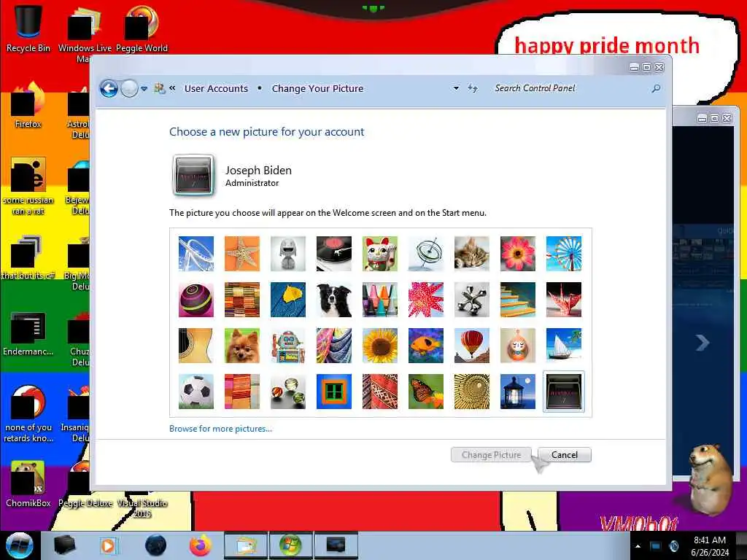This screenshot has height=560, width=747.
Task: Select the spinning gyroscope picture
Action: click(426, 254)
